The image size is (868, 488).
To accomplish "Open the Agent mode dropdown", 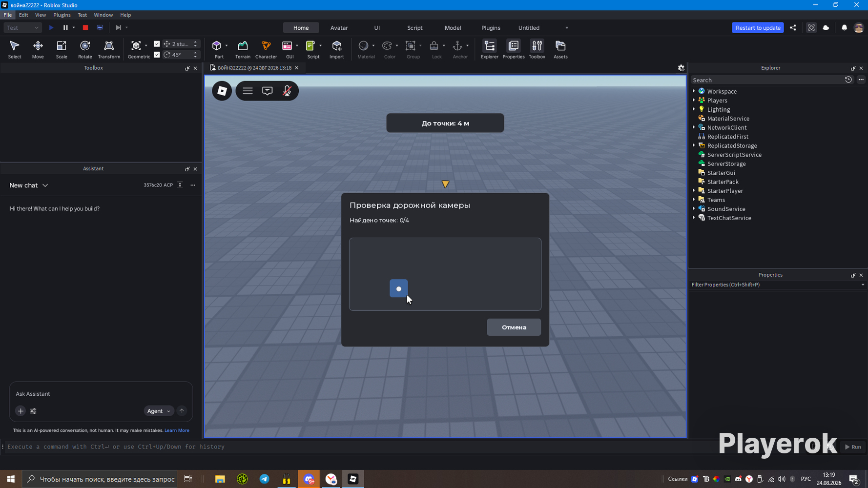I will (159, 411).
